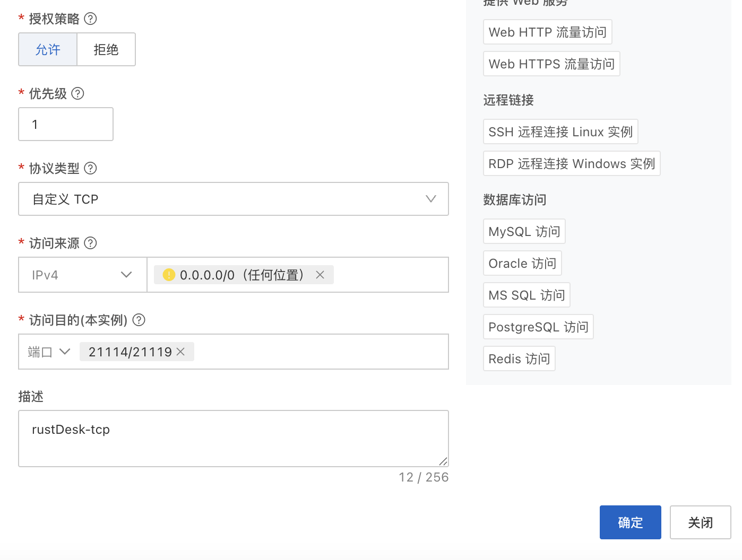Click the priority input field

click(x=66, y=124)
